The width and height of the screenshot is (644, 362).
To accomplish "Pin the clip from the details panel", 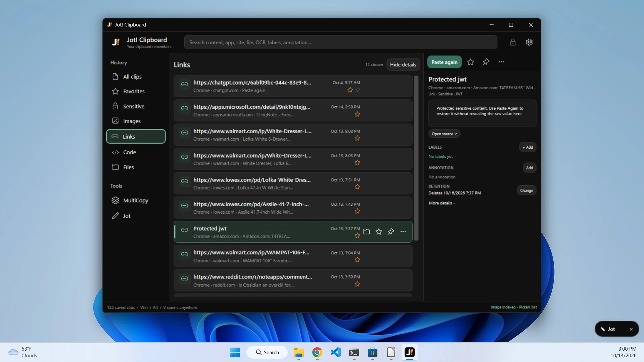I will (486, 62).
